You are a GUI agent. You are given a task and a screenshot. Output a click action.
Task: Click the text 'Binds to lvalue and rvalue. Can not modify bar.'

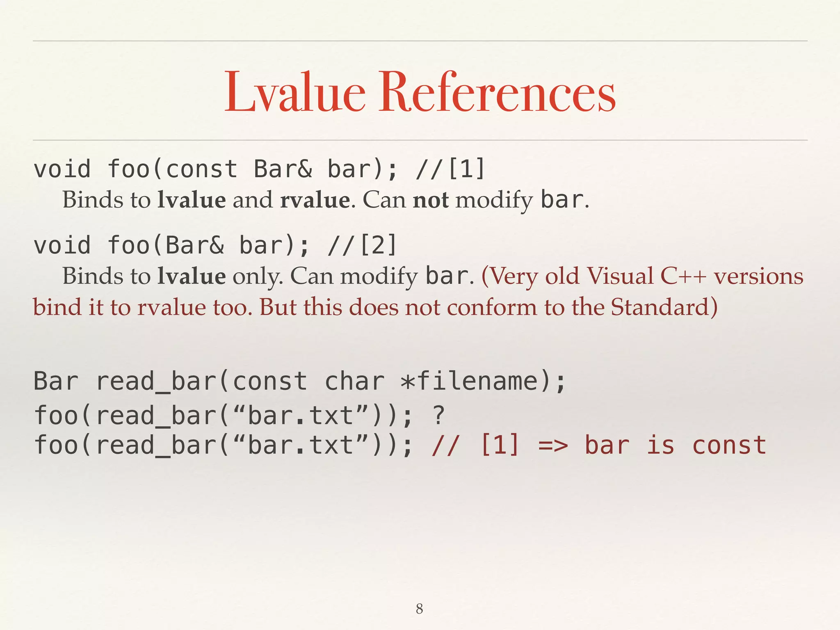326,200
